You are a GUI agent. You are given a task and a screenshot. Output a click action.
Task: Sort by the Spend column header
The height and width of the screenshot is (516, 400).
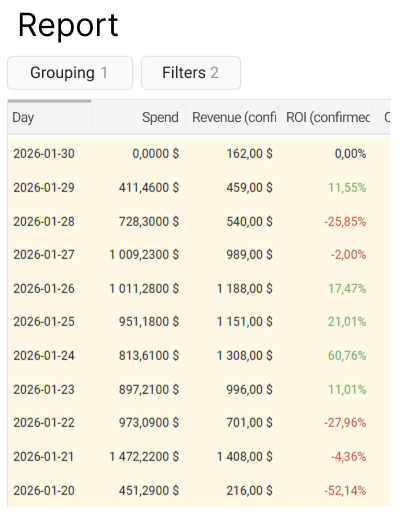click(x=138, y=117)
